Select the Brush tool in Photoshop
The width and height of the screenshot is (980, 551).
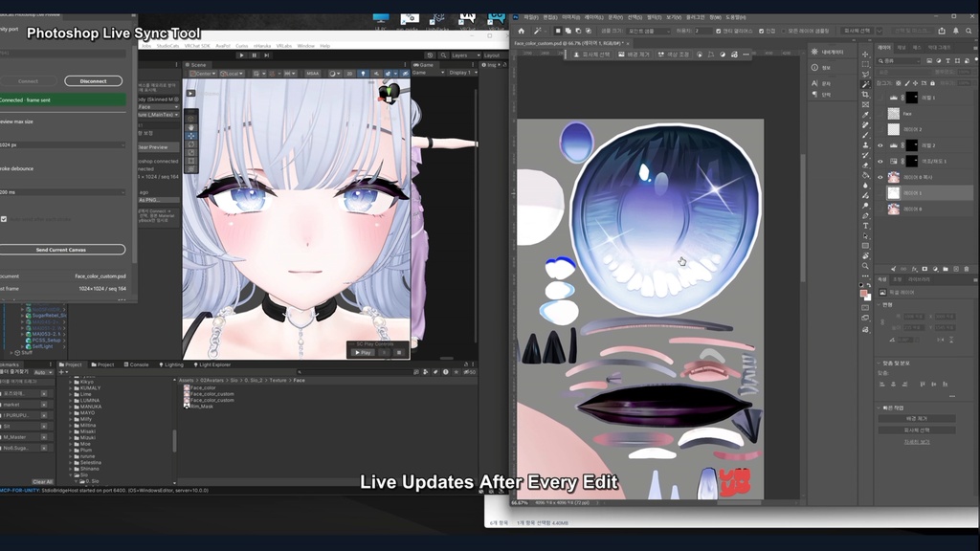click(865, 135)
